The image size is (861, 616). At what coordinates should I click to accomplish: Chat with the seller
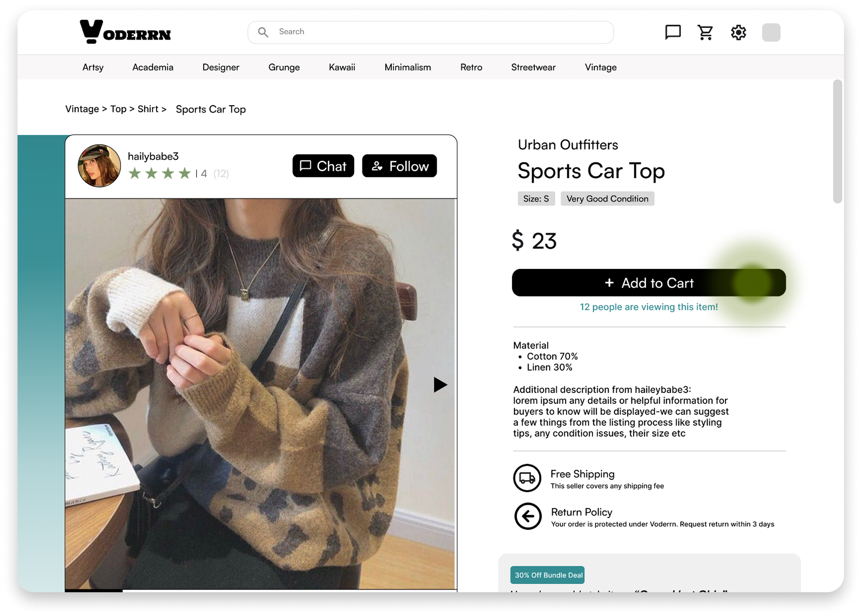pyautogui.click(x=323, y=166)
